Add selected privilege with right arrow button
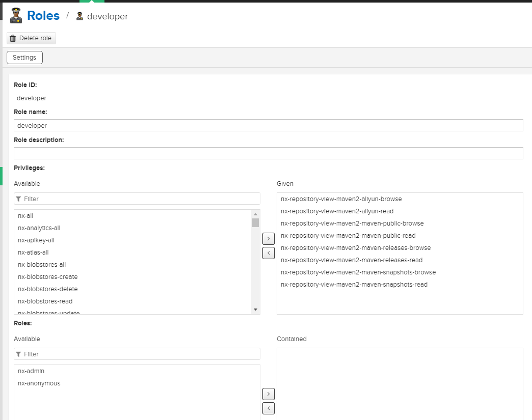This screenshot has width=532, height=420. 268,238
